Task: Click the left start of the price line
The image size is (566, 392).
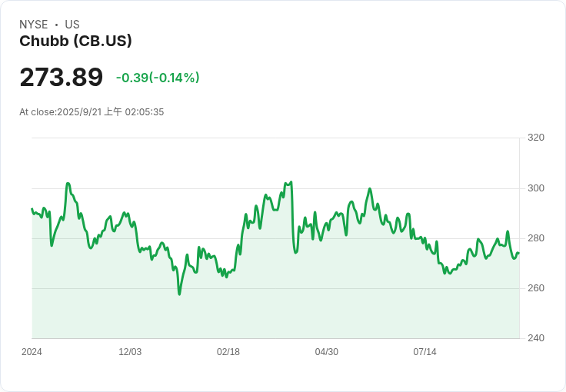Action: [x=32, y=209]
